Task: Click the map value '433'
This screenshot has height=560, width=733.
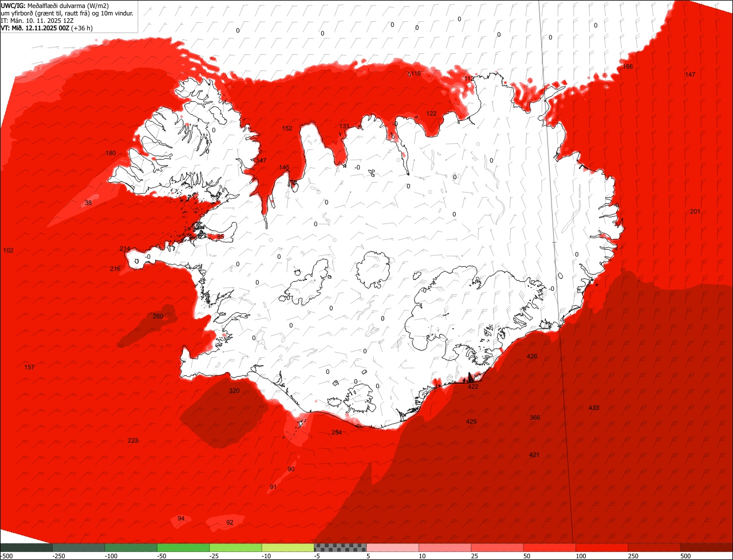Action: tap(594, 408)
